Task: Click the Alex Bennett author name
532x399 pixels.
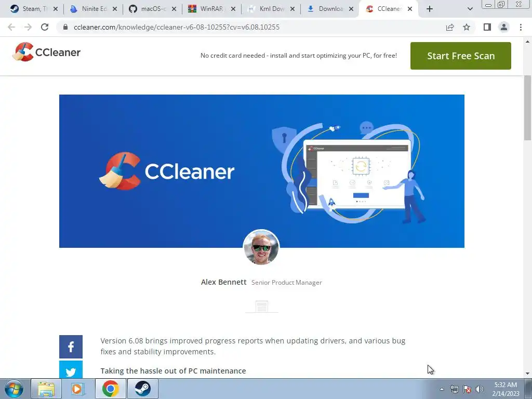Action: (x=223, y=282)
